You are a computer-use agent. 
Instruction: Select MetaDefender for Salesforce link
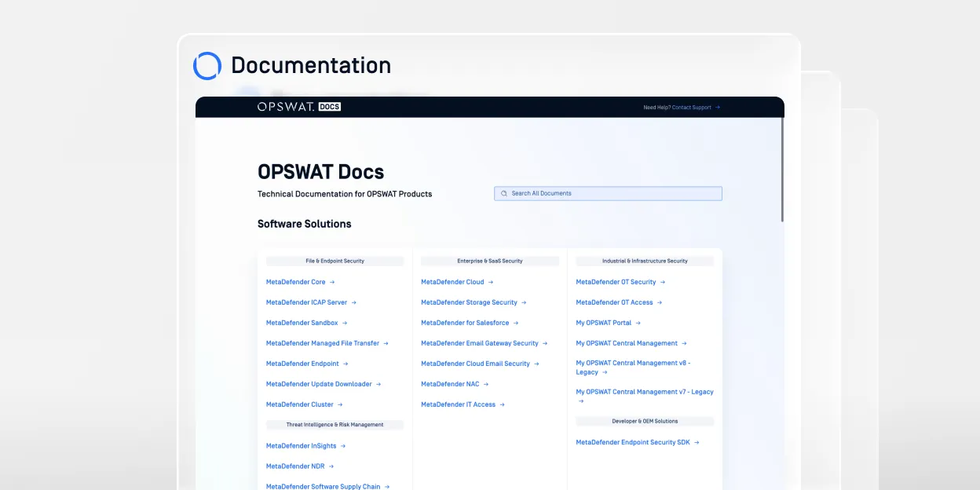[x=465, y=323]
